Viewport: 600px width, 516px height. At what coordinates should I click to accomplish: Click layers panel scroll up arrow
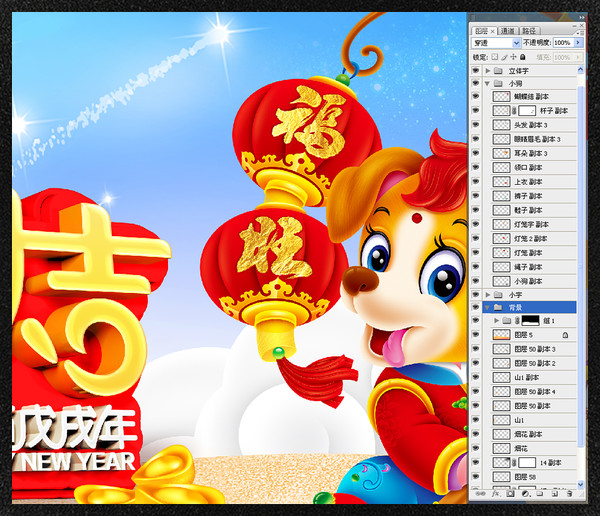tap(580, 70)
